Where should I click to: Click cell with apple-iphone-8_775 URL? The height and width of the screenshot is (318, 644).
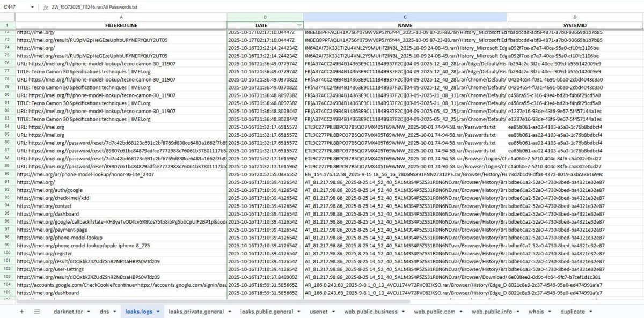coord(121,246)
